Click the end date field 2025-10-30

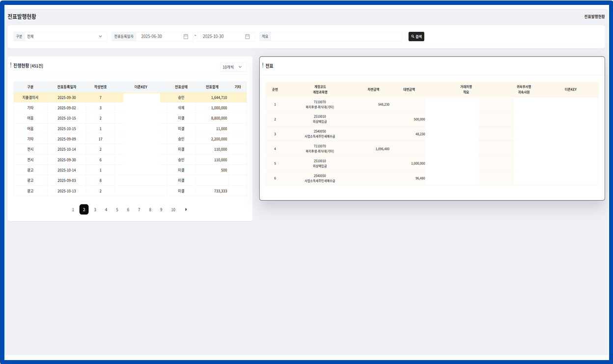pos(221,36)
